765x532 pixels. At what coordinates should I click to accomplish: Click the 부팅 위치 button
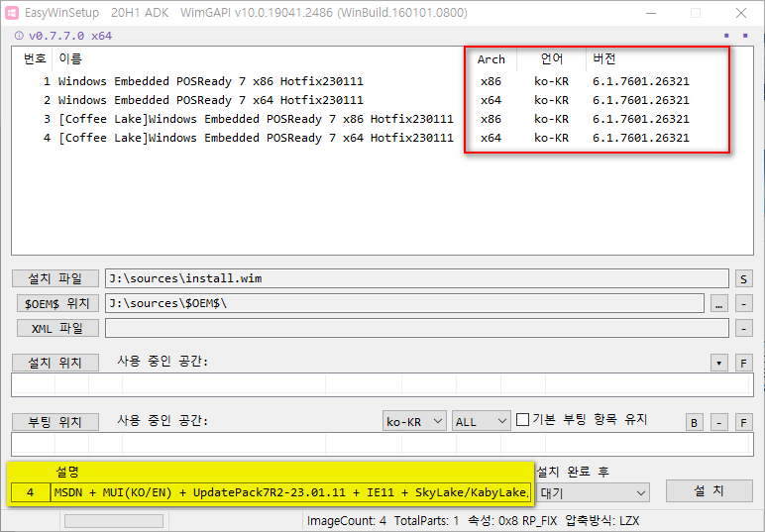click(x=55, y=422)
